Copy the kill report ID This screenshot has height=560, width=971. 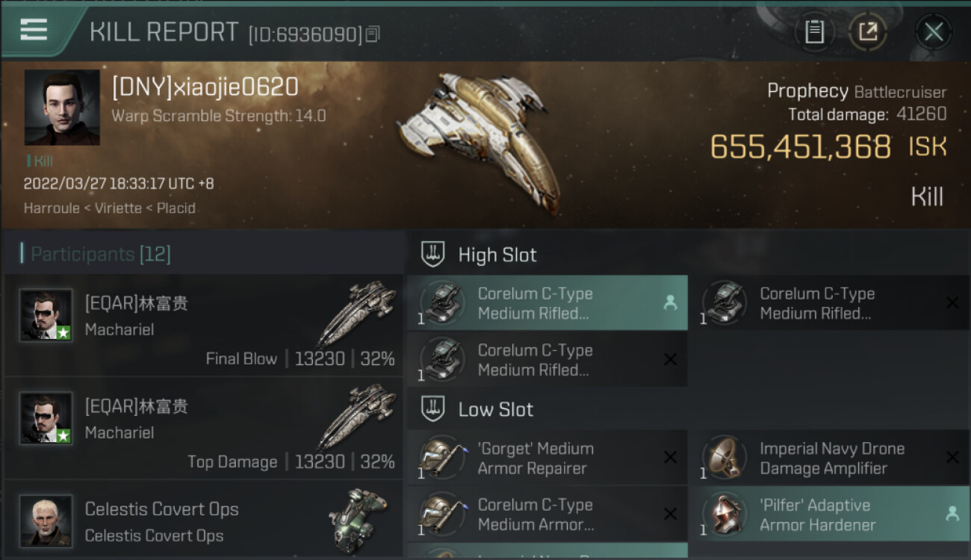coord(373,34)
